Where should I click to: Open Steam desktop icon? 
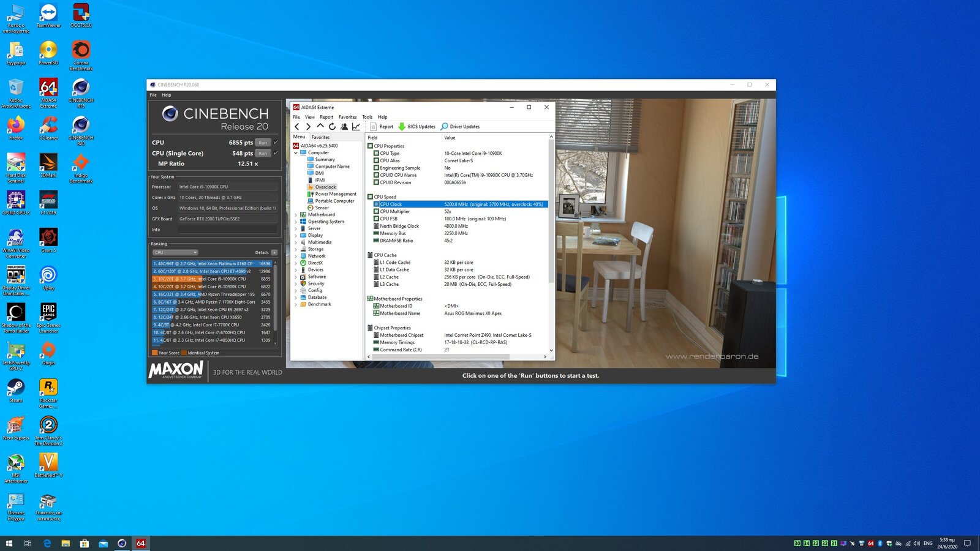(x=16, y=391)
